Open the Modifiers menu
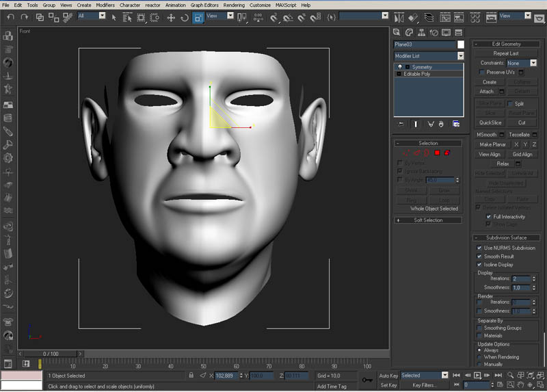The width and height of the screenshot is (547, 392). [x=105, y=5]
